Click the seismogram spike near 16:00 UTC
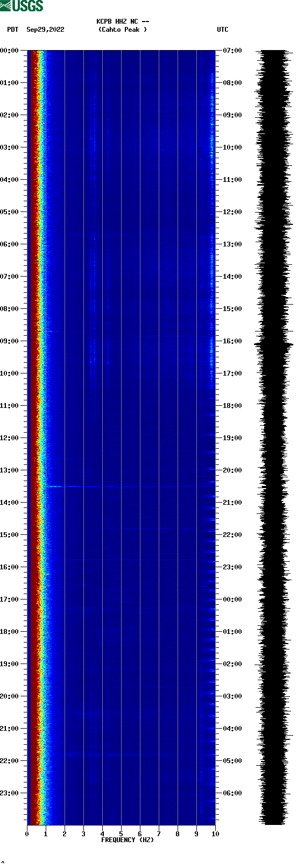This screenshot has width=297, height=868. point(274,343)
